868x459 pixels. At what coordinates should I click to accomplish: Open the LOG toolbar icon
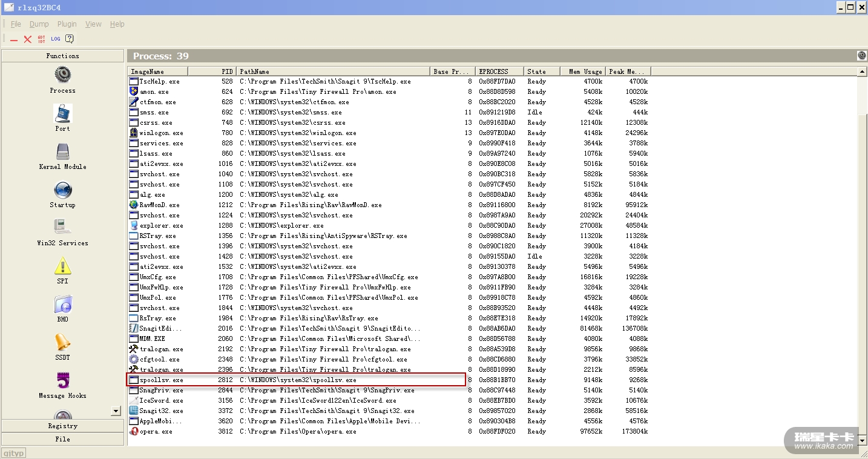click(x=56, y=39)
